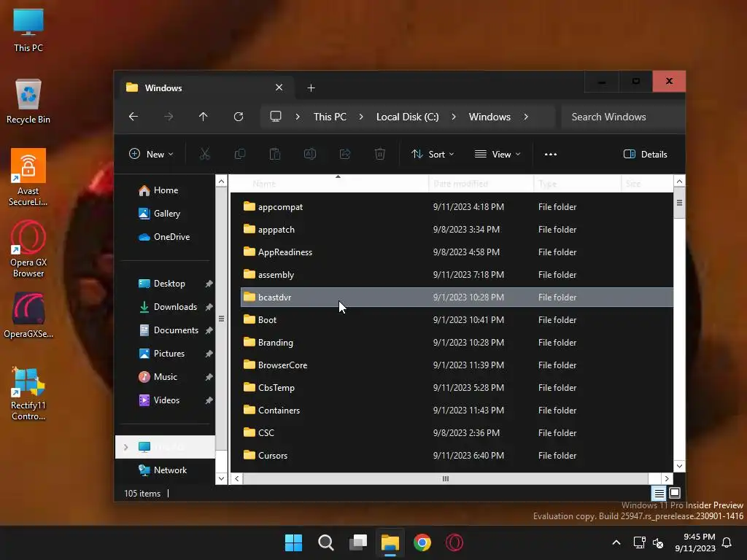Select Rectify11 Control Center shortcut

(x=28, y=394)
